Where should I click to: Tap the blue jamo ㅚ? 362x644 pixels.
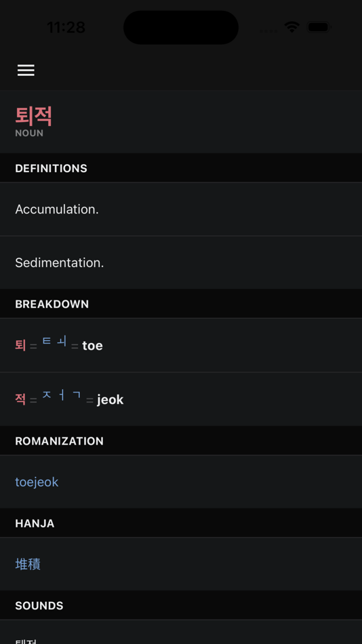click(x=62, y=341)
